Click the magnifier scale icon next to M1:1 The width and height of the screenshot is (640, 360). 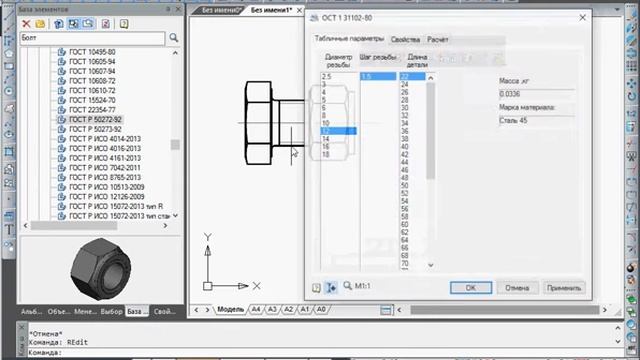pyautogui.click(x=347, y=285)
